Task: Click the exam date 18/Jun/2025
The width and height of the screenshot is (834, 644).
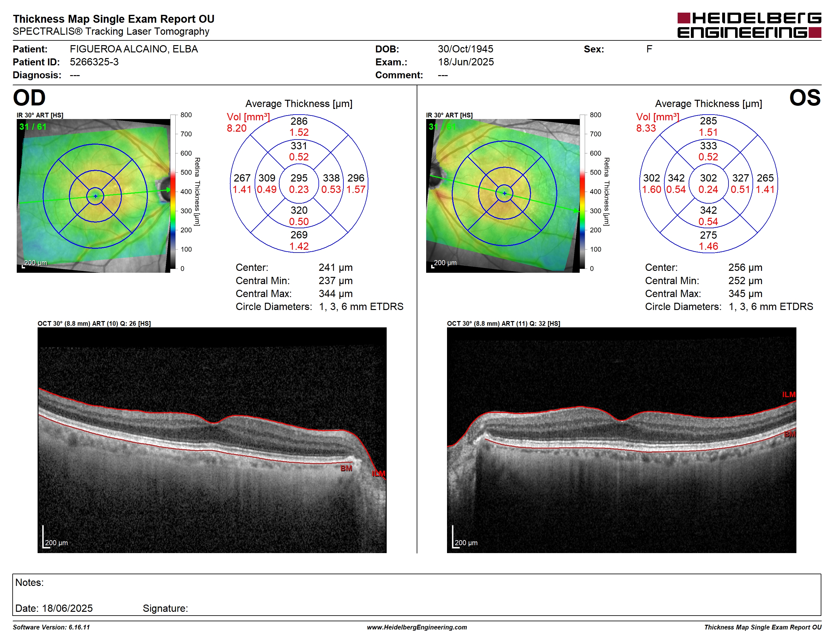Action: [x=466, y=62]
